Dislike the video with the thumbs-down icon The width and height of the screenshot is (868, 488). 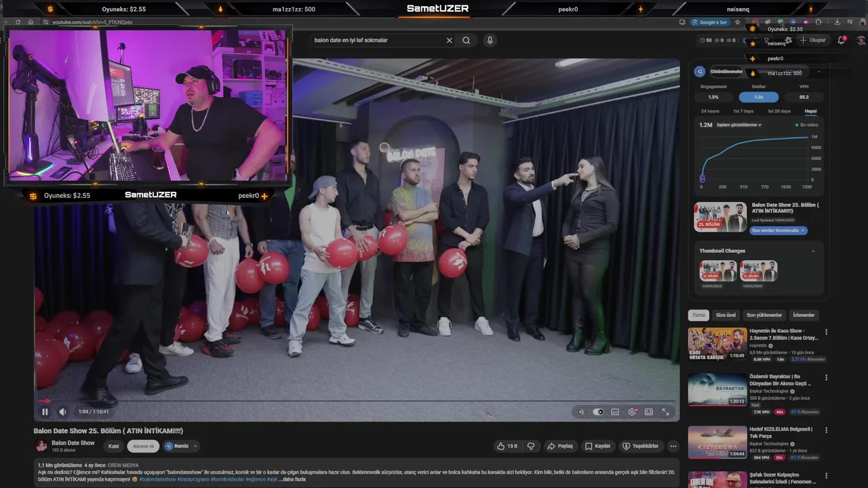(531, 446)
